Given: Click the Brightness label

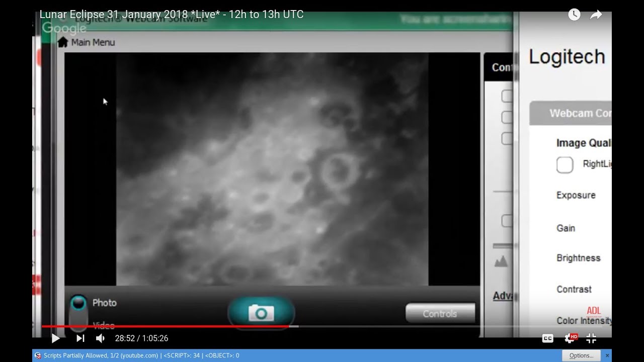Looking at the screenshot, I should click(x=578, y=258).
